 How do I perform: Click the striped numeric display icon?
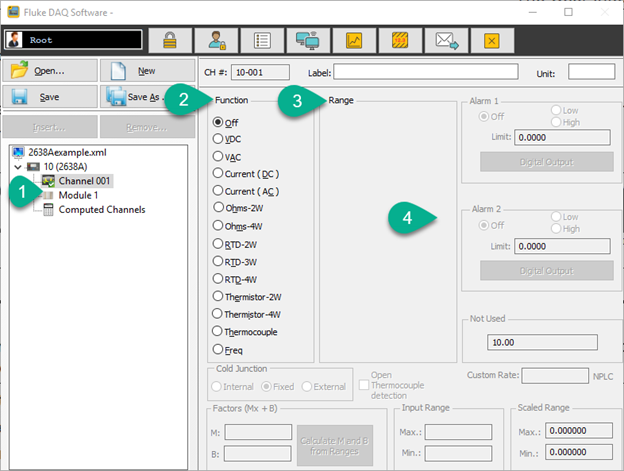[400, 40]
